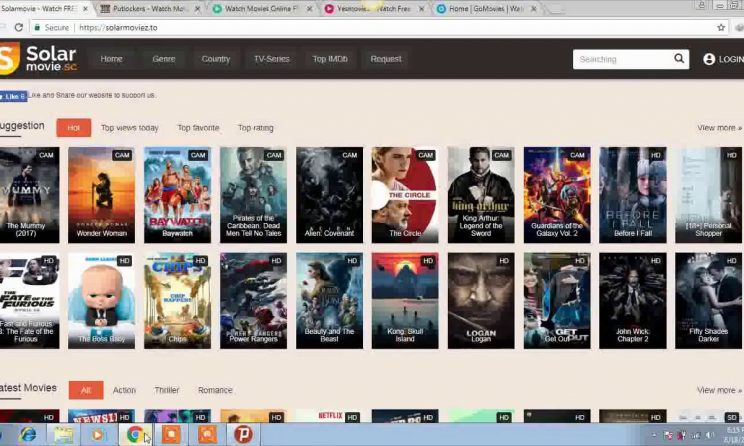Open the Chips movie poster
744x446 pixels.
tap(177, 301)
